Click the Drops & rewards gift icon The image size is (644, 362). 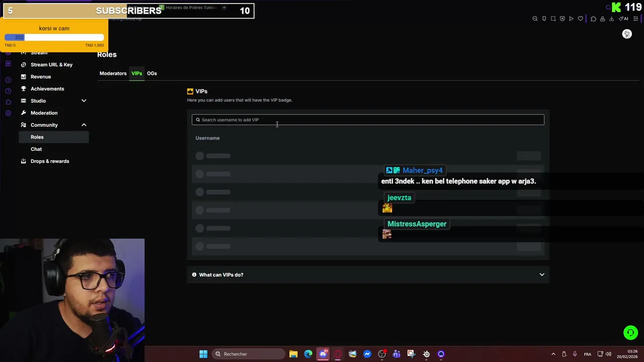(x=24, y=161)
